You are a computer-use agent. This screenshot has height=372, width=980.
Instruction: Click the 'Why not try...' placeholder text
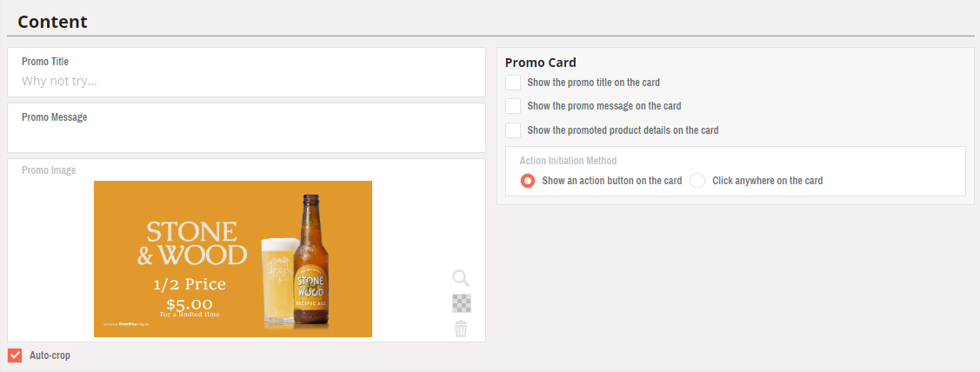pyautogui.click(x=59, y=82)
